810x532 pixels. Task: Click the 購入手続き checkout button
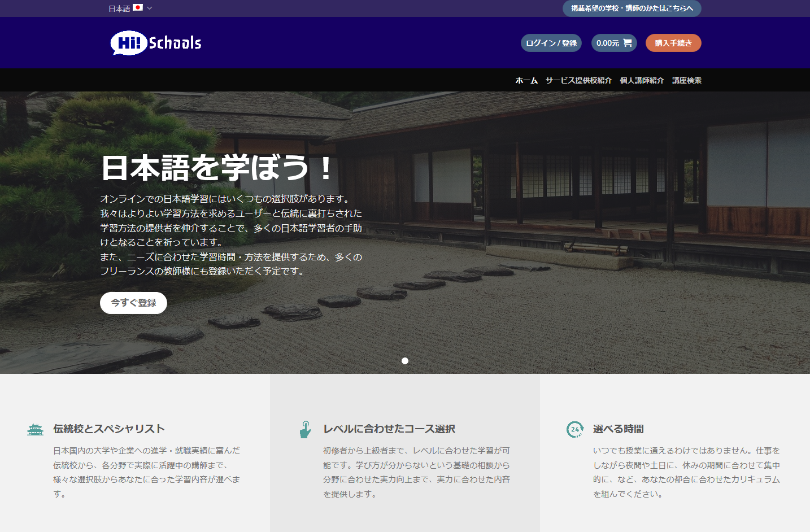coord(673,43)
